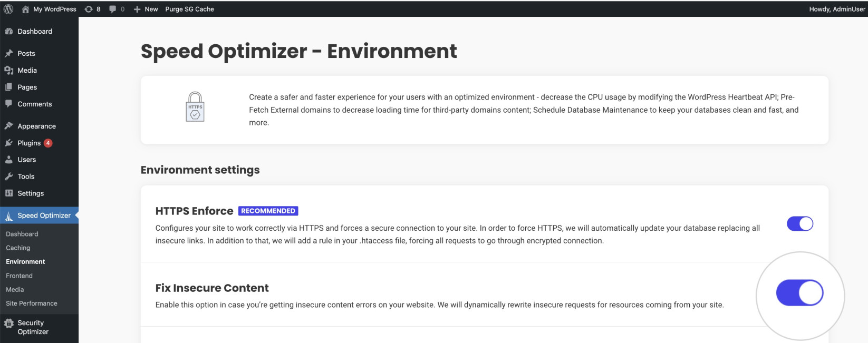The image size is (868, 343).
Task: Click the Dashboard gauge icon in sidebar
Action: click(9, 31)
